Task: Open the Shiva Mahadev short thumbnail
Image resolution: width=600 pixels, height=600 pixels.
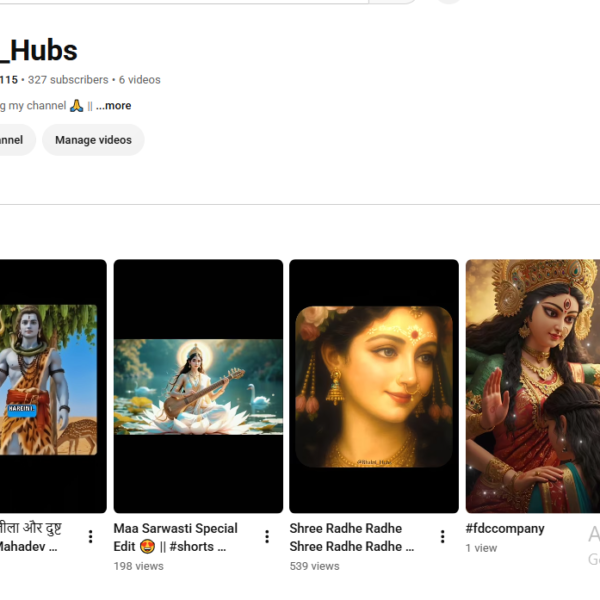Action: pos(53,386)
